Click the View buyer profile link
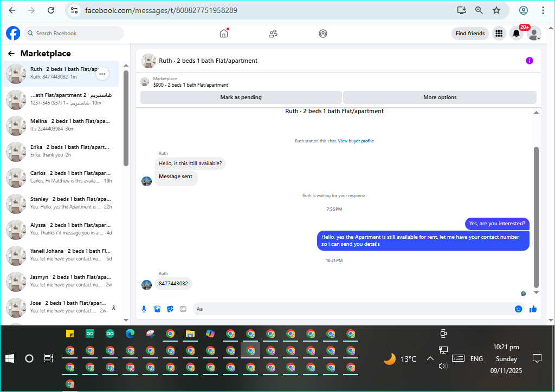 (356, 141)
